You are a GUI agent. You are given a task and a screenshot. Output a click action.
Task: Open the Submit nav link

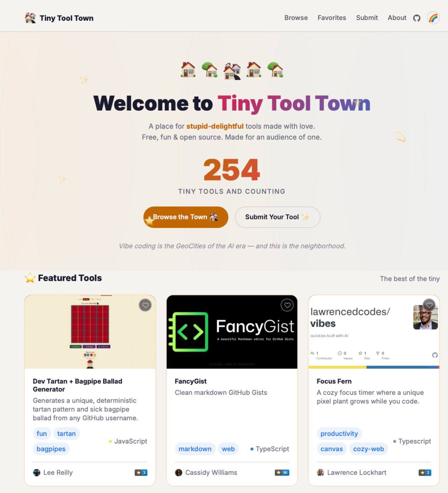367,18
